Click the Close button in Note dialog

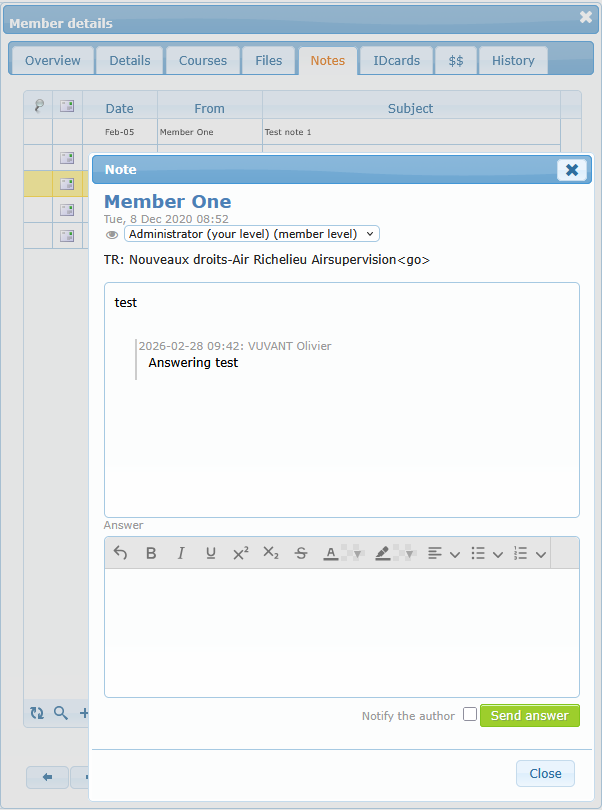click(545, 773)
